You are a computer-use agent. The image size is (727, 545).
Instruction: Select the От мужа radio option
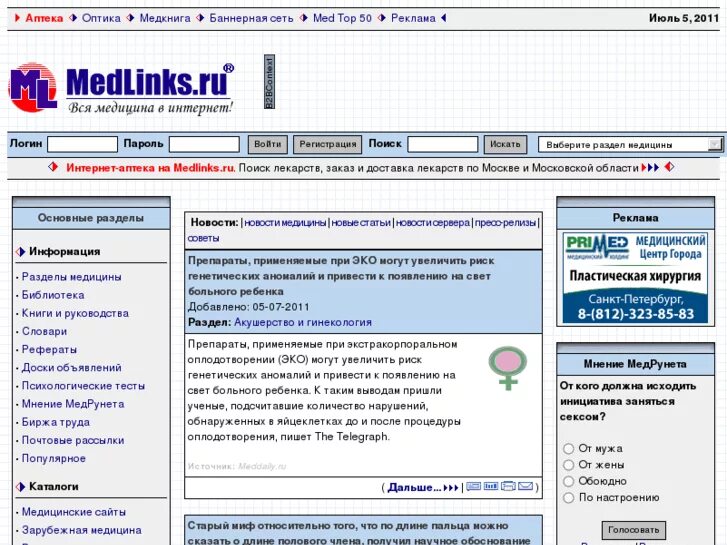[x=568, y=449]
